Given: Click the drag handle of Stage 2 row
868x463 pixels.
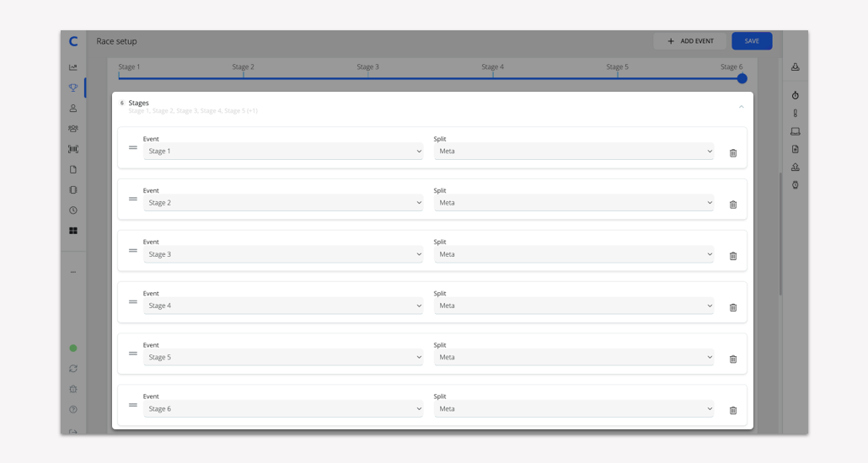Looking at the screenshot, I should coord(133,200).
